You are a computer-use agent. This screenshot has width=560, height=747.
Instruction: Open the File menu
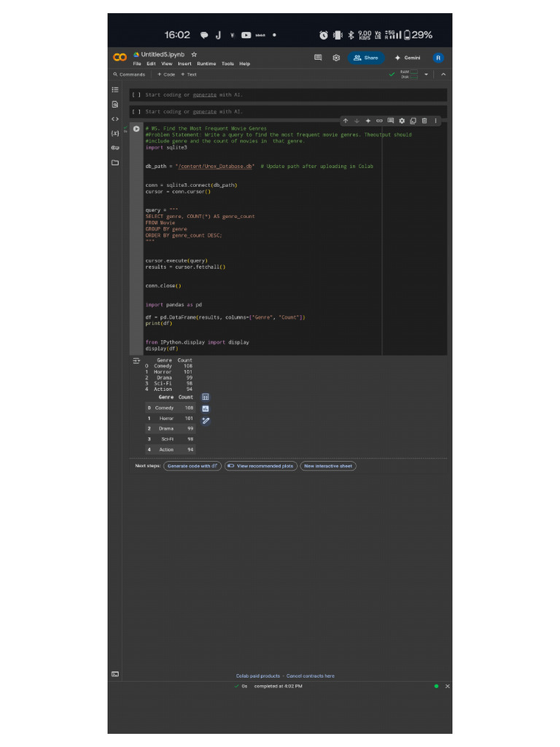[x=136, y=63]
